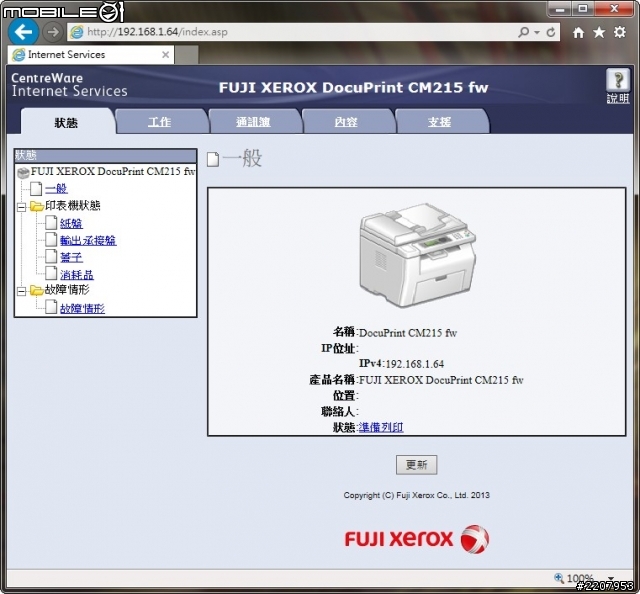Viewport: 640px width, 594px height.
Task: Click the browser Back arrow button
Action: 23,31
